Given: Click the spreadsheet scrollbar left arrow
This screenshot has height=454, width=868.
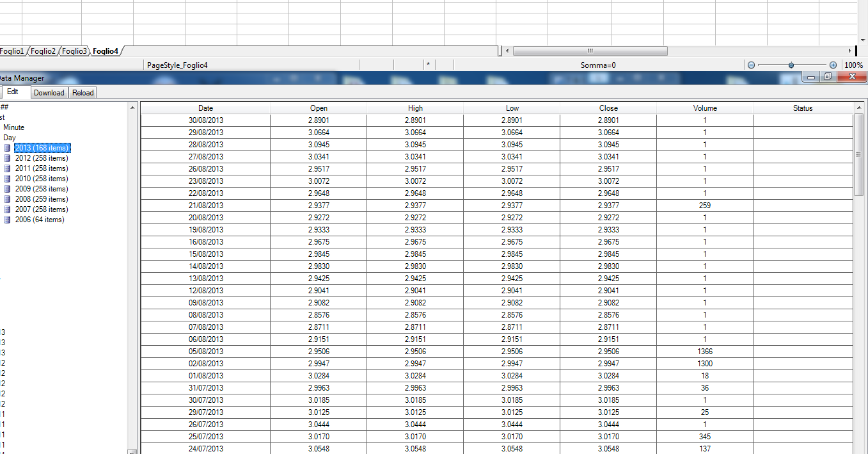Looking at the screenshot, I should 507,51.
